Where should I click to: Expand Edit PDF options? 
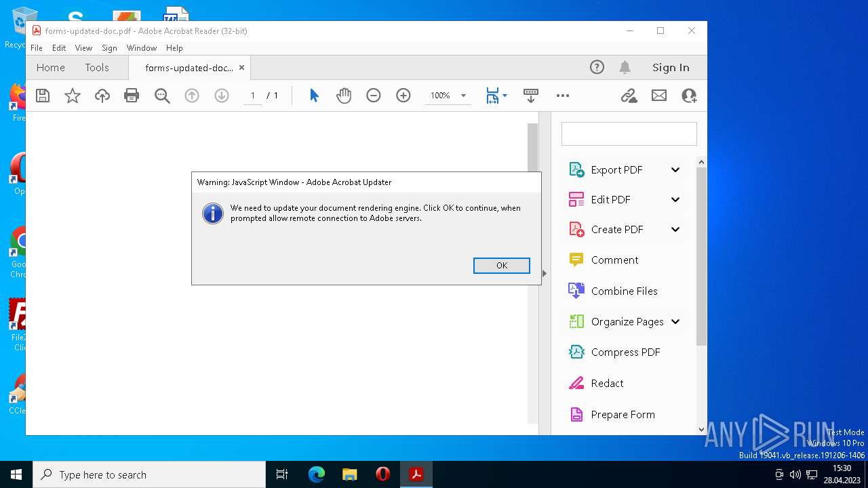pos(675,199)
